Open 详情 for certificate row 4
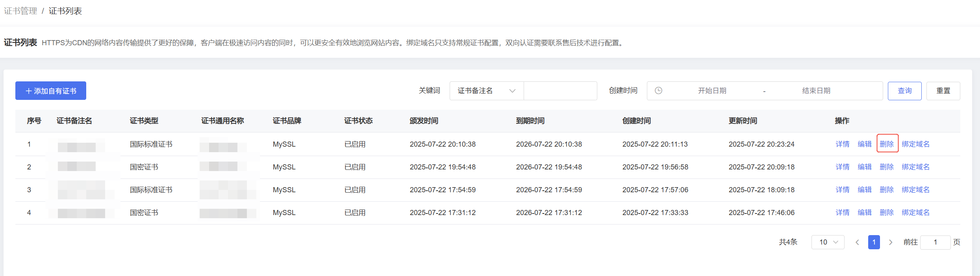 tap(843, 213)
